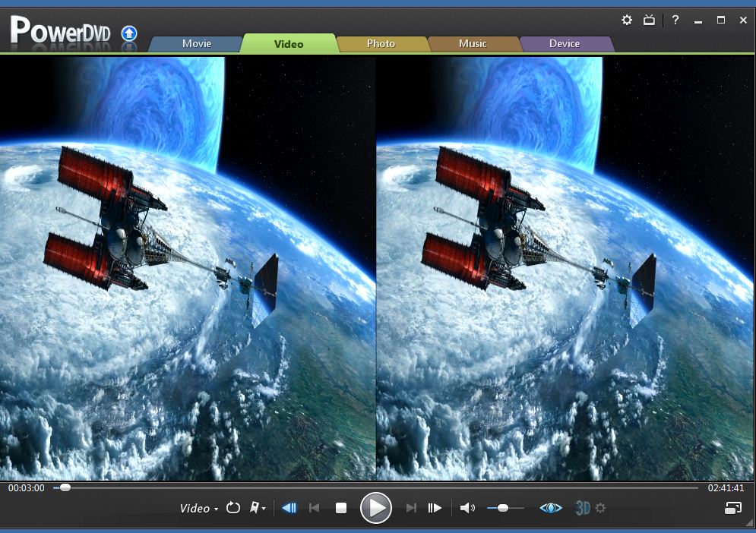The height and width of the screenshot is (533, 756).
Task: Click the right-eye video frame
Action: click(x=565, y=269)
